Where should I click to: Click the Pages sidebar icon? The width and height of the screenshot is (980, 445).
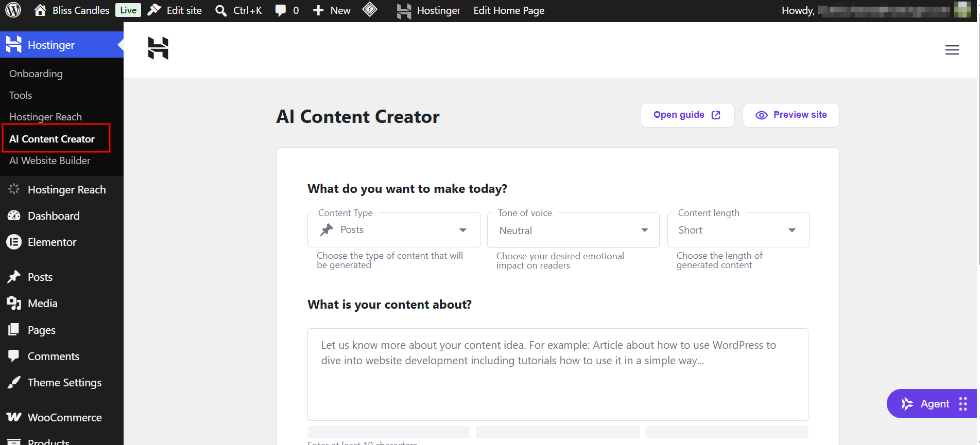(x=14, y=330)
